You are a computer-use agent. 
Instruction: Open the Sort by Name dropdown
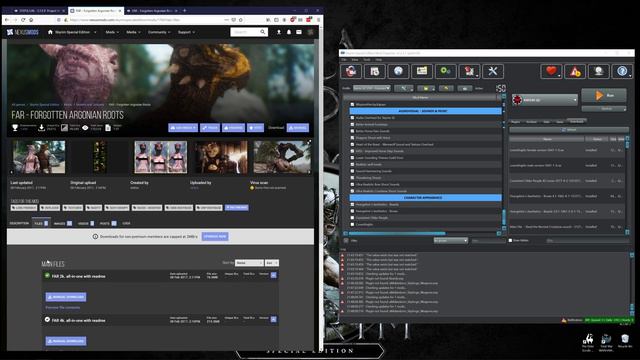coord(249,263)
